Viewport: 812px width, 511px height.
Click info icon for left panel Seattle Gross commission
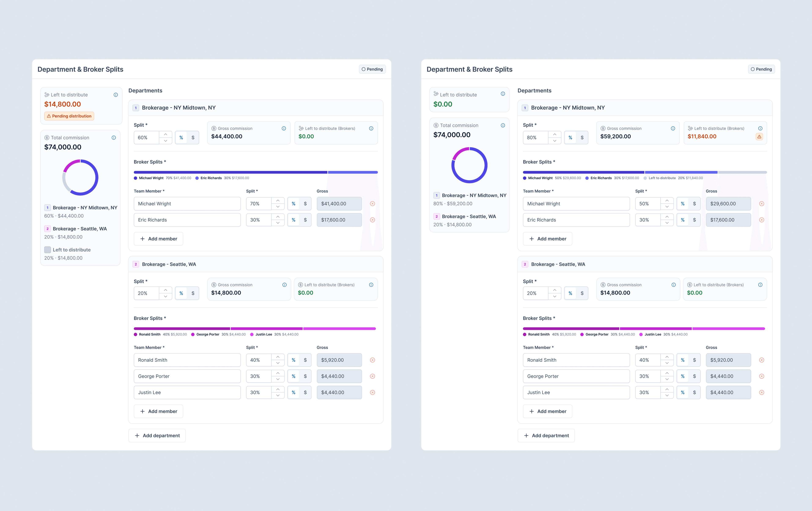tap(284, 285)
